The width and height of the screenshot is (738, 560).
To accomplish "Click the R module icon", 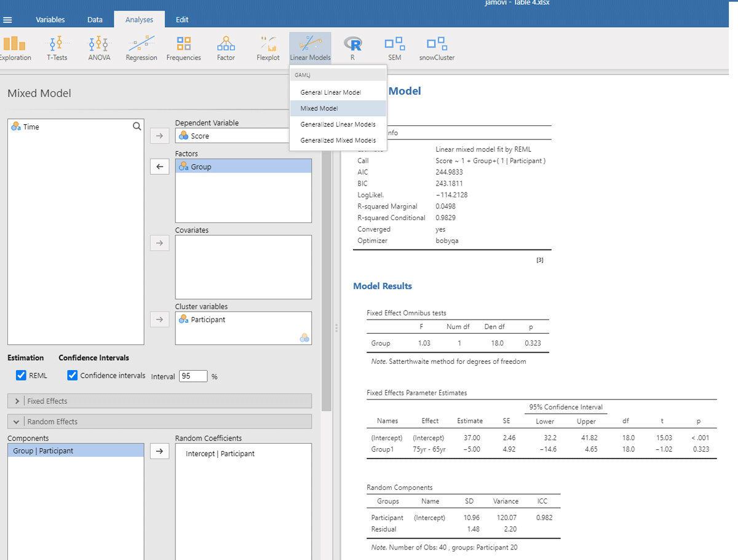I will pyautogui.click(x=352, y=48).
